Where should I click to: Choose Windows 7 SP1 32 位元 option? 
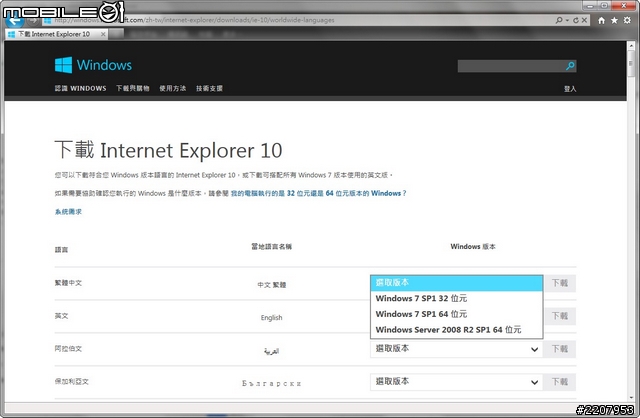point(456,298)
